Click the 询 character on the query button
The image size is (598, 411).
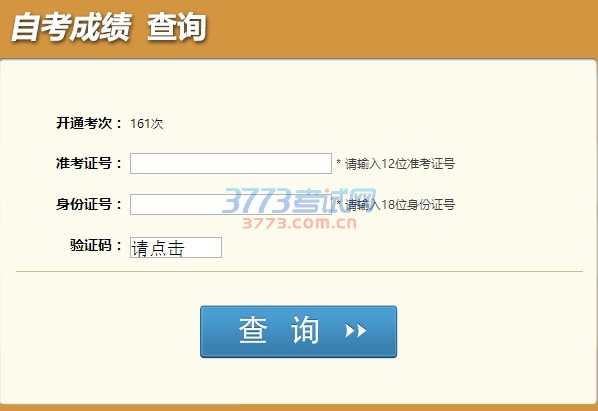tap(305, 330)
